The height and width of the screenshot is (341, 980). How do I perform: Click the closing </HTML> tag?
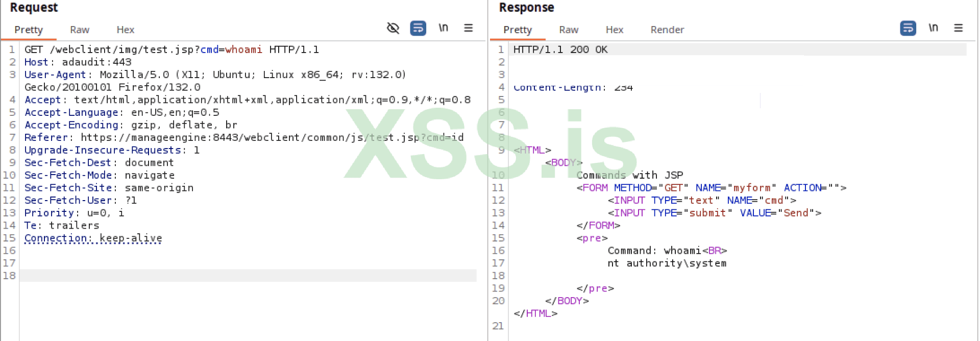click(x=535, y=313)
